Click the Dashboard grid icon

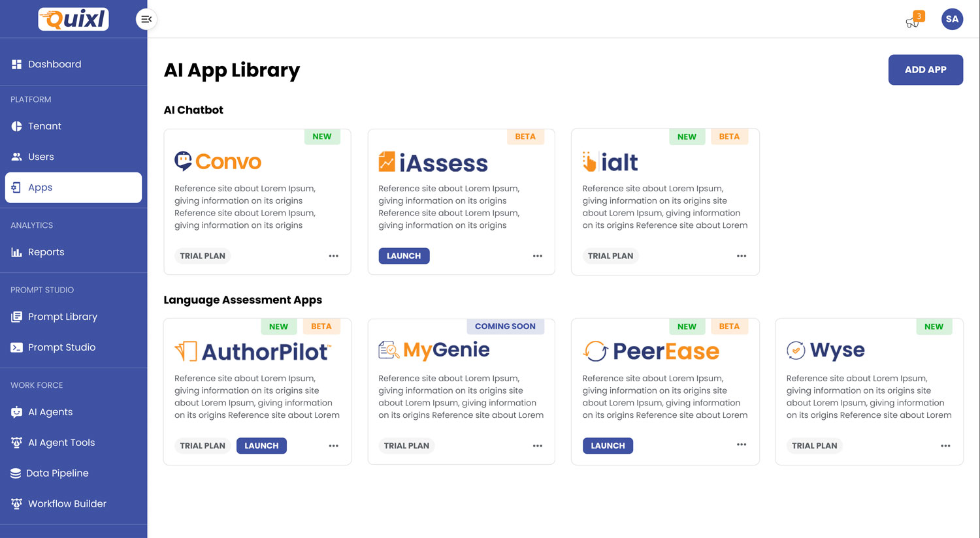17,64
